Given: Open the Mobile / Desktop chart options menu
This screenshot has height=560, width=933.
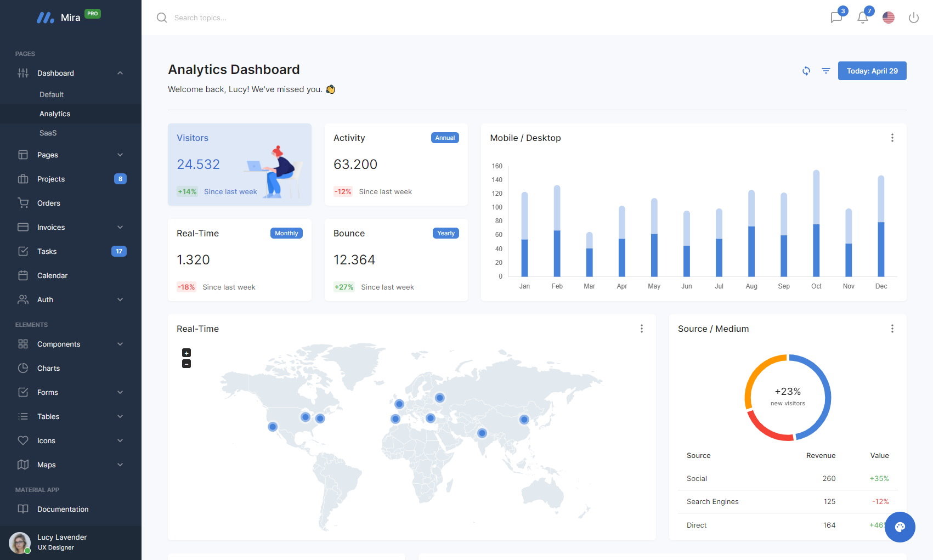Looking at the screenshot, I should point(892,138).
